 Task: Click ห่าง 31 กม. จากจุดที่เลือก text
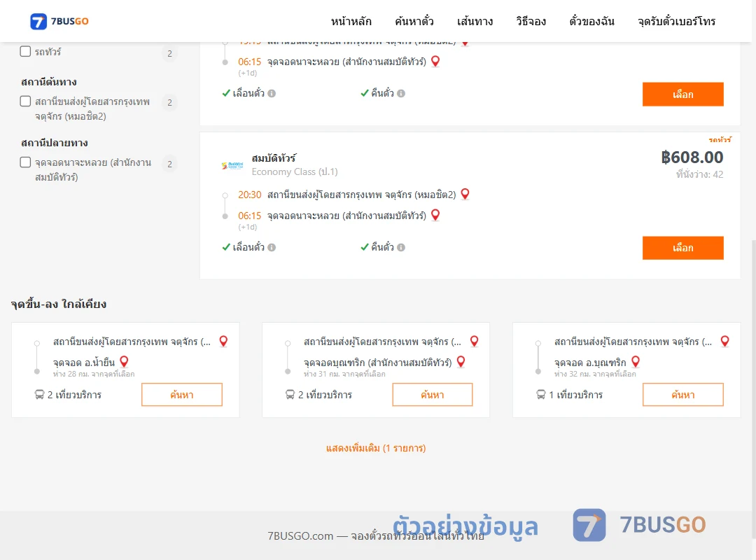(x=344, y=374)
